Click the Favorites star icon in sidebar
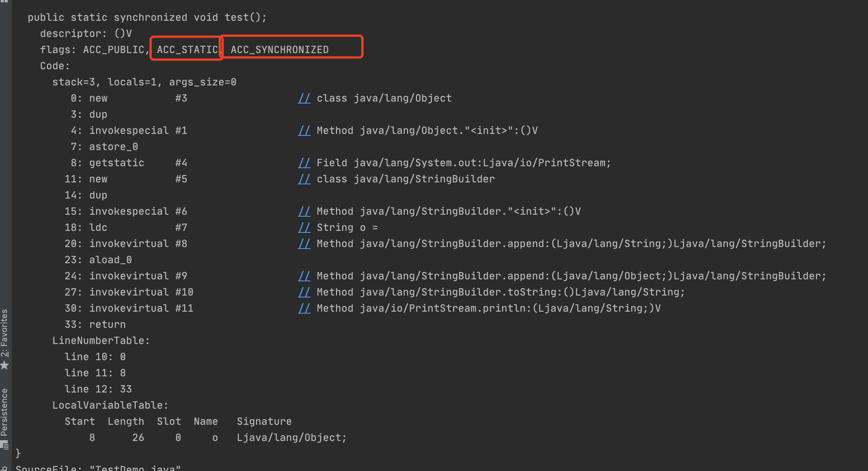Viewport: 868px width, 471px height. (5, 365)
